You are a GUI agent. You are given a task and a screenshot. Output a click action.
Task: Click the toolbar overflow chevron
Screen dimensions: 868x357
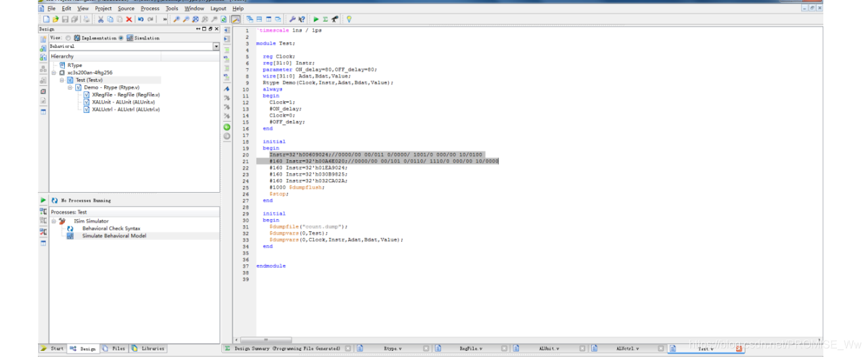[x=165, y=19]
